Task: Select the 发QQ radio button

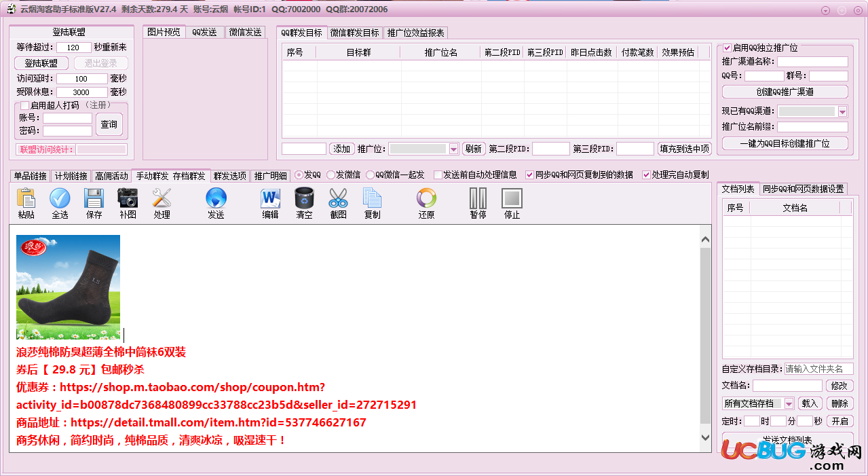Action: [299, 175]
